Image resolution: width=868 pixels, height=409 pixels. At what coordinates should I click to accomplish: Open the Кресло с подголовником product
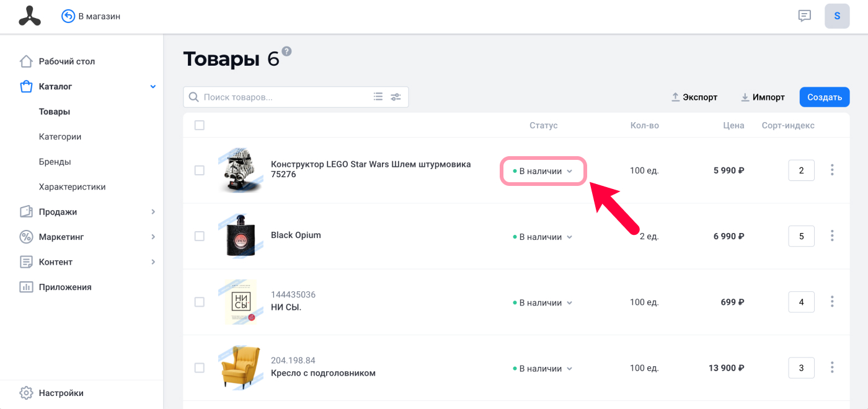(323, 373)
